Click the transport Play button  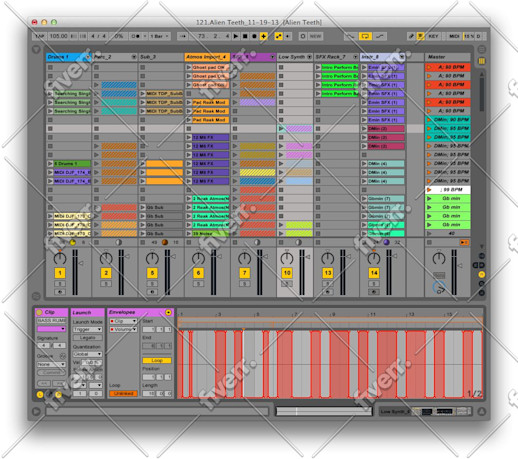236,36
